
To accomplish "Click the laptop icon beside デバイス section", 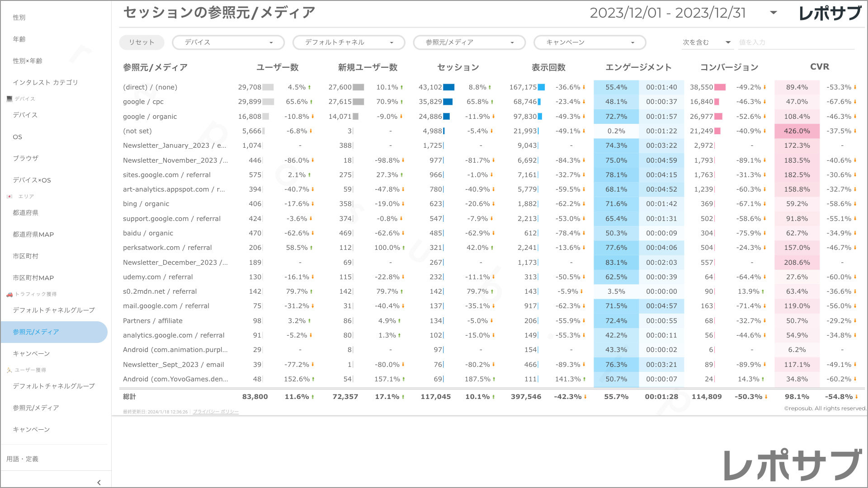I will [9, 99].
